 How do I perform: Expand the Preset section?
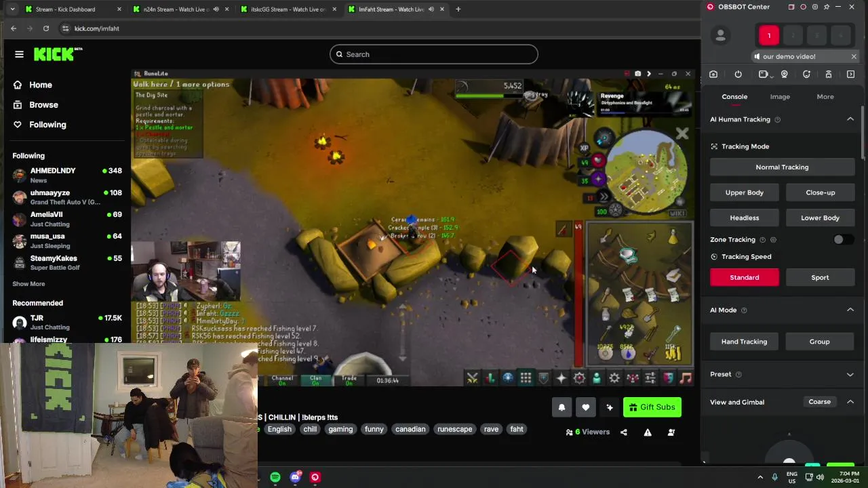[850, 374]
